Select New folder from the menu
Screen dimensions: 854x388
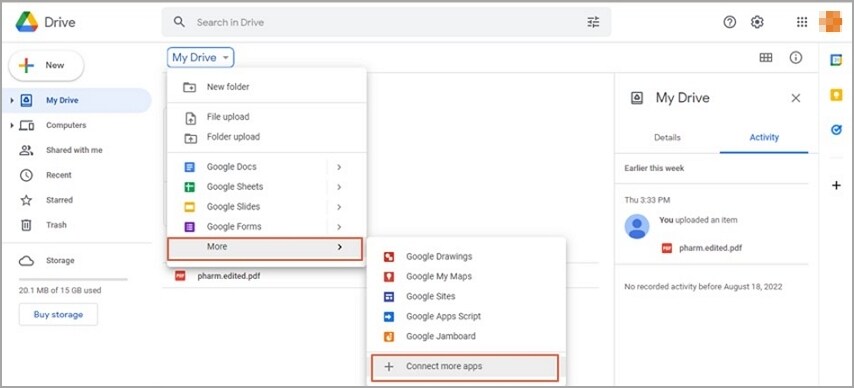tap(266, 87)
